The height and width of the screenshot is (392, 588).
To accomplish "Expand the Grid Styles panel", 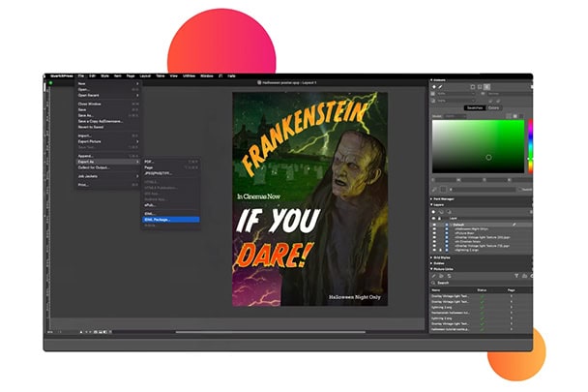I will [x=431, y=257].
